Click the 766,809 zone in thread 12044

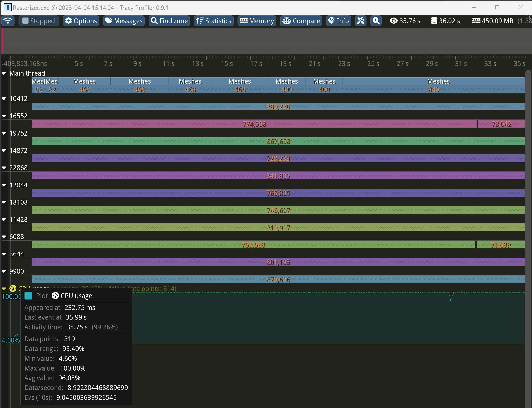point(278,193)
